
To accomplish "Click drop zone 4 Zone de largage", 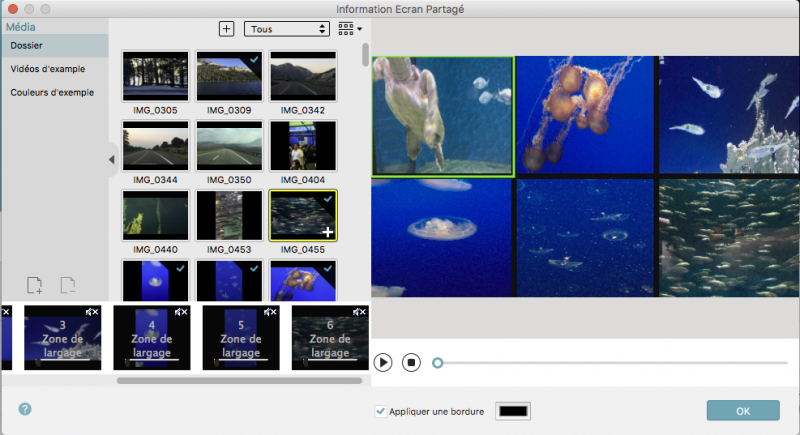I will [x=152, y=338].
